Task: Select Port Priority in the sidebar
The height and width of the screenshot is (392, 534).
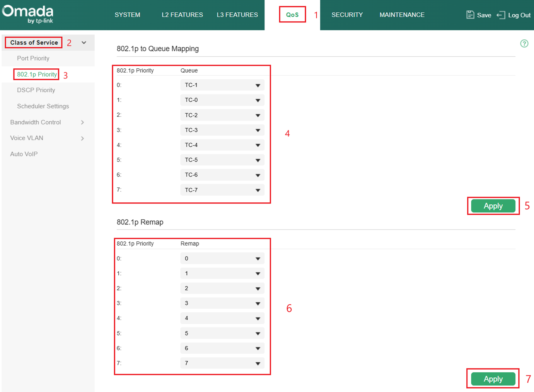Action: (33, 58)
